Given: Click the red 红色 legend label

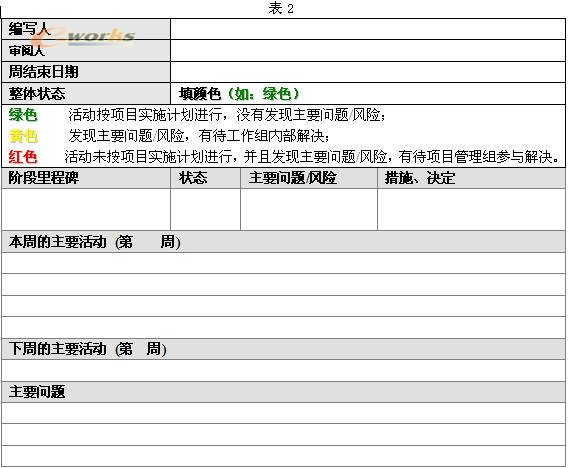Looking at the screenshot, I should [x=23, y=157].
